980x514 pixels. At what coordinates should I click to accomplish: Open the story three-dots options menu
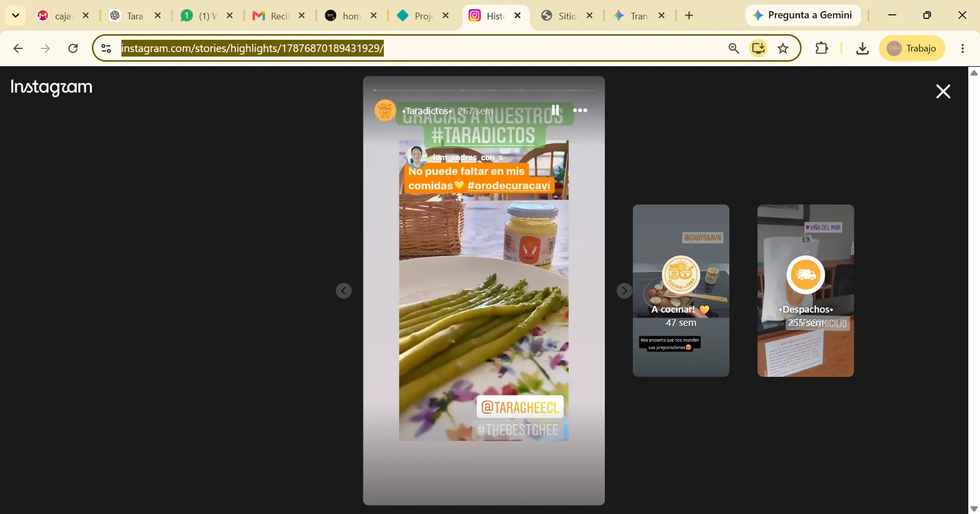(x=580, y=110)
